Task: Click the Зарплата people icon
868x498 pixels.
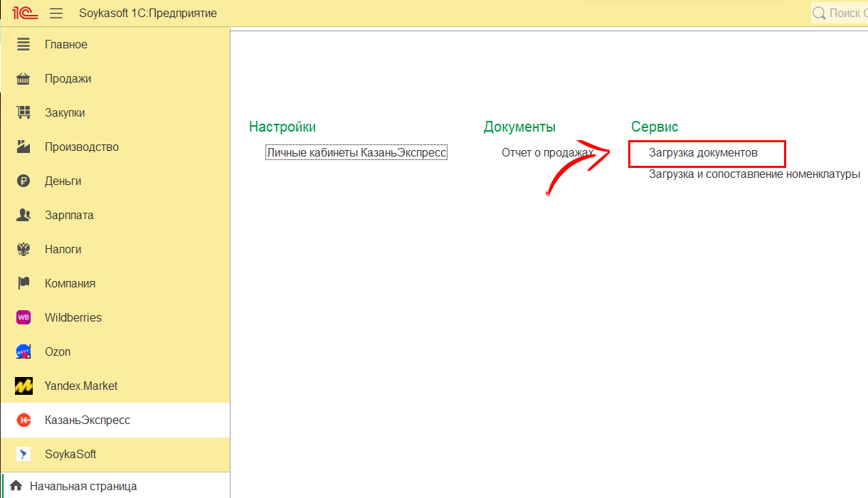Action: (23, 215)
